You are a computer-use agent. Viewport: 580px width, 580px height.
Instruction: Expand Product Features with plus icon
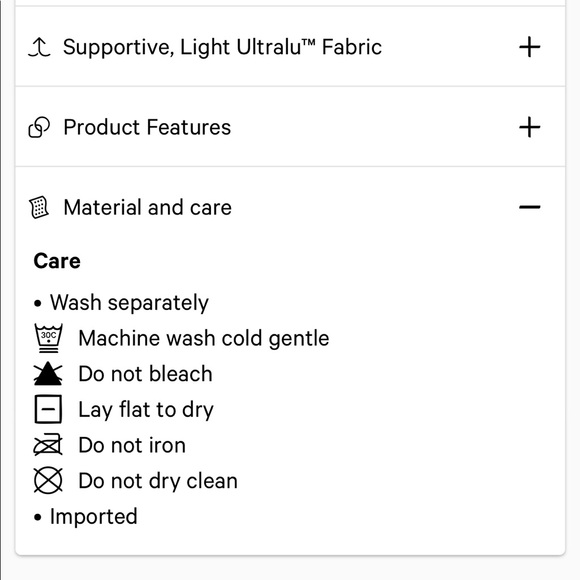pos(530,127)
